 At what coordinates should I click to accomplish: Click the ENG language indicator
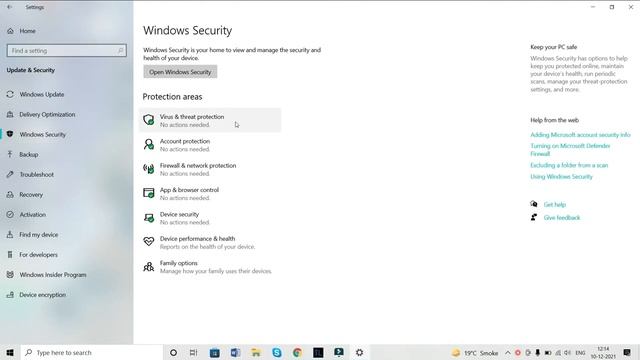580,353
